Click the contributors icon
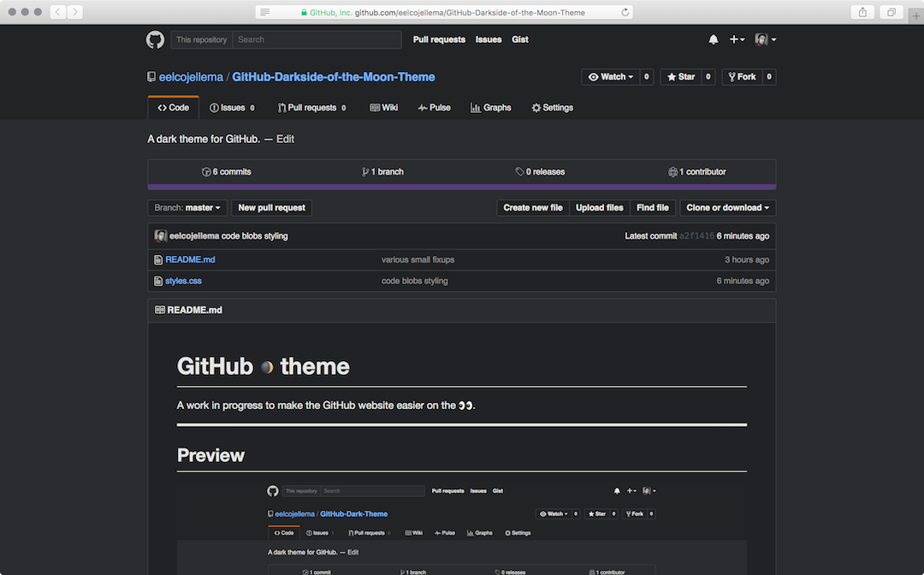 [672, 172]
